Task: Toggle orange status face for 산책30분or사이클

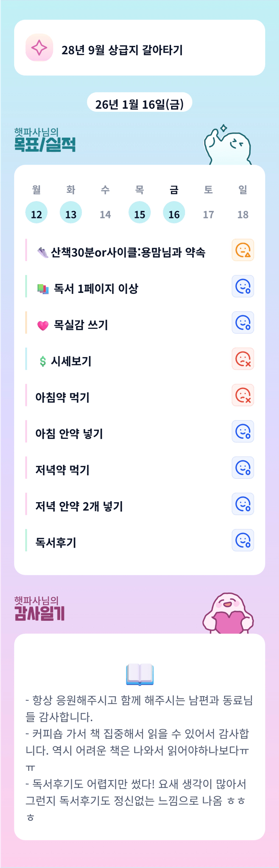Action: (x=243, y=250)
